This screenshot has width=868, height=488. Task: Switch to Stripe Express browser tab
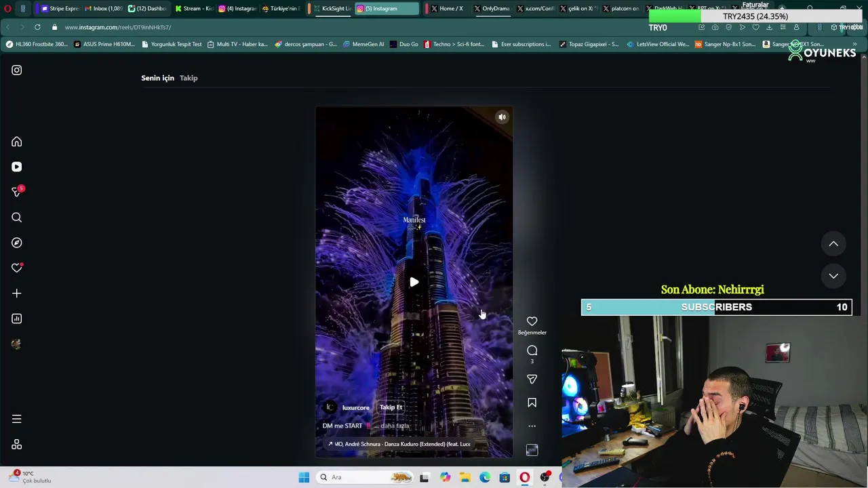point(59,9)
